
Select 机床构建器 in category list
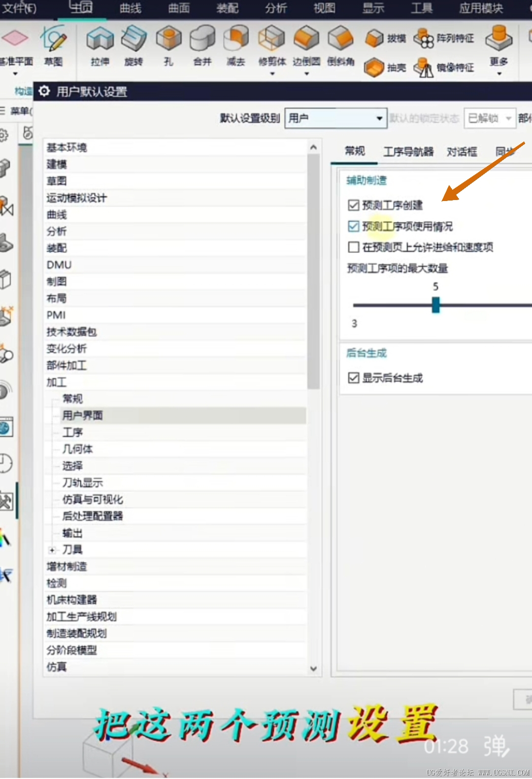tap(175, 600)
